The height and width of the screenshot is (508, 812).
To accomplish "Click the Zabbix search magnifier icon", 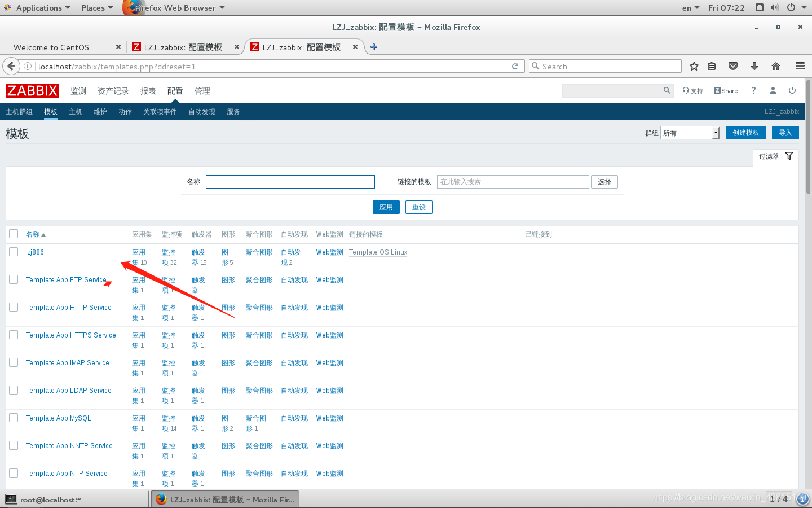I will pos(667,90).
